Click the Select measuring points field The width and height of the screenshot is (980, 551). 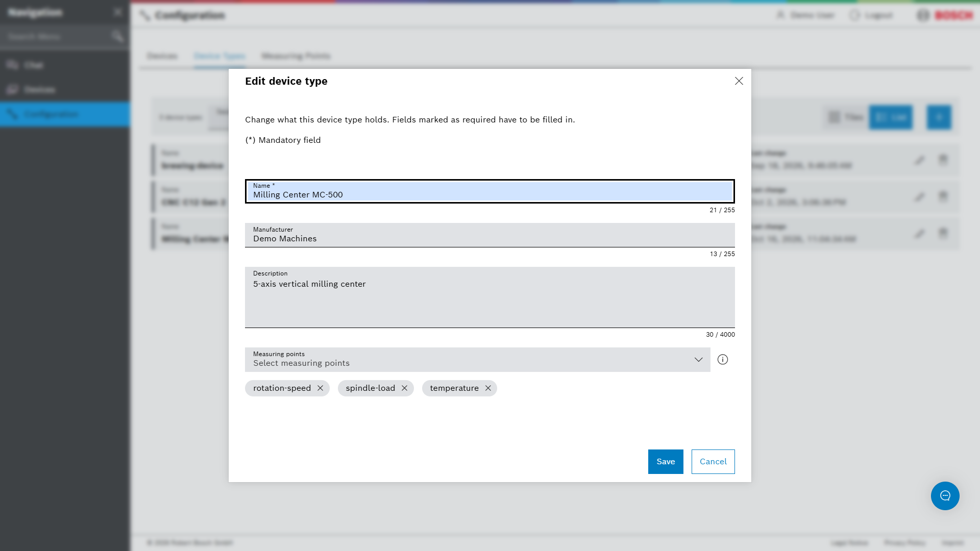click(x=477, y=360)
